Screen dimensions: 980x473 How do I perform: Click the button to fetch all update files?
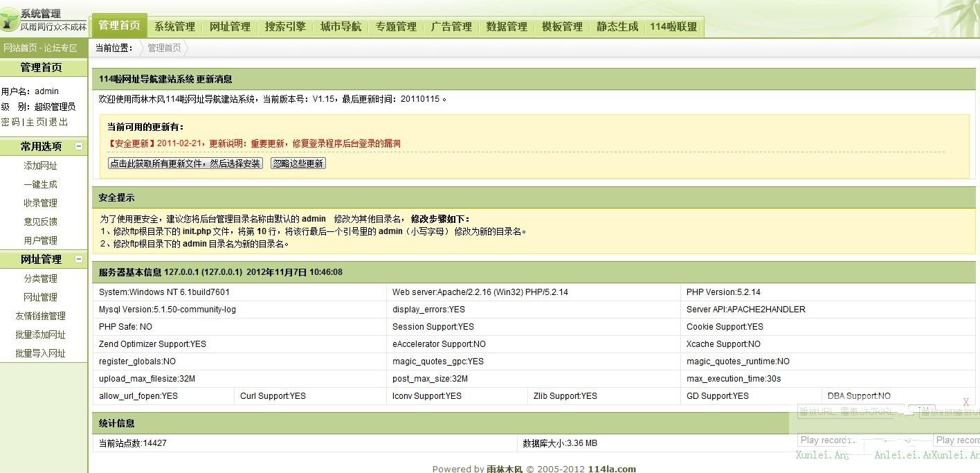(185, 163)
